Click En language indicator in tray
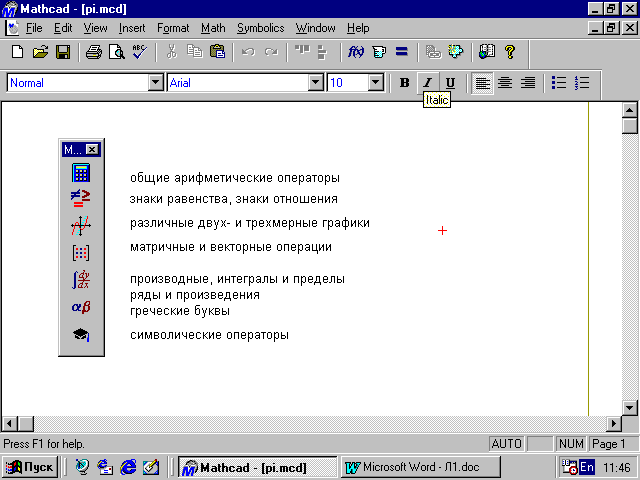 pyautogui.click(x=587, y=467)
